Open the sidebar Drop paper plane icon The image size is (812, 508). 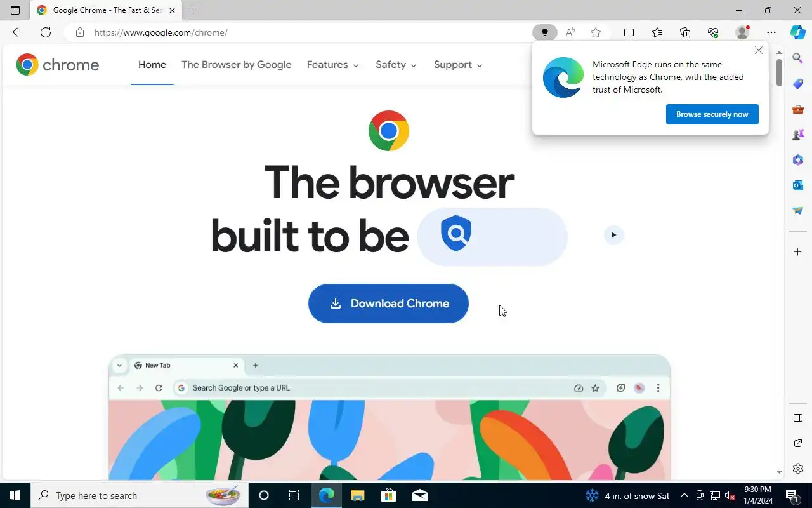pyautogui.click(x=798, y=211)
